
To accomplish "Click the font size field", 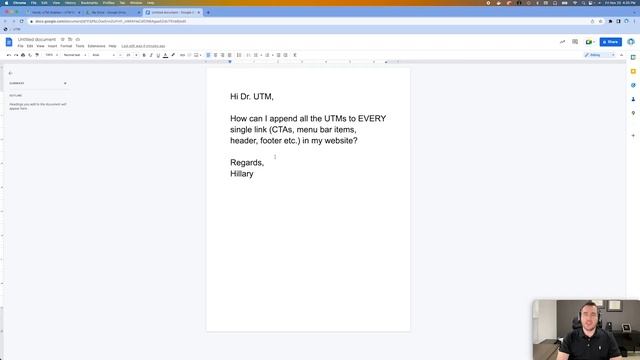I will (x=128, y=55).
